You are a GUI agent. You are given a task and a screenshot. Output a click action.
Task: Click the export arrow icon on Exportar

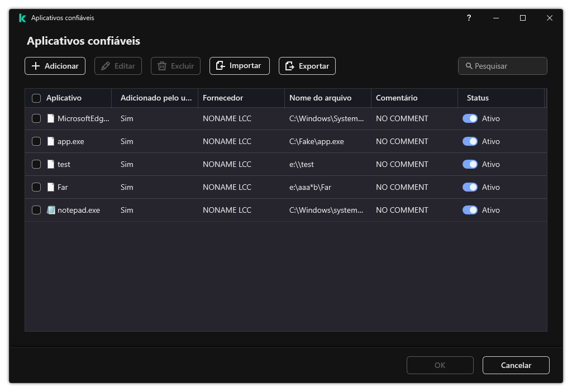(x=290, y=65)
